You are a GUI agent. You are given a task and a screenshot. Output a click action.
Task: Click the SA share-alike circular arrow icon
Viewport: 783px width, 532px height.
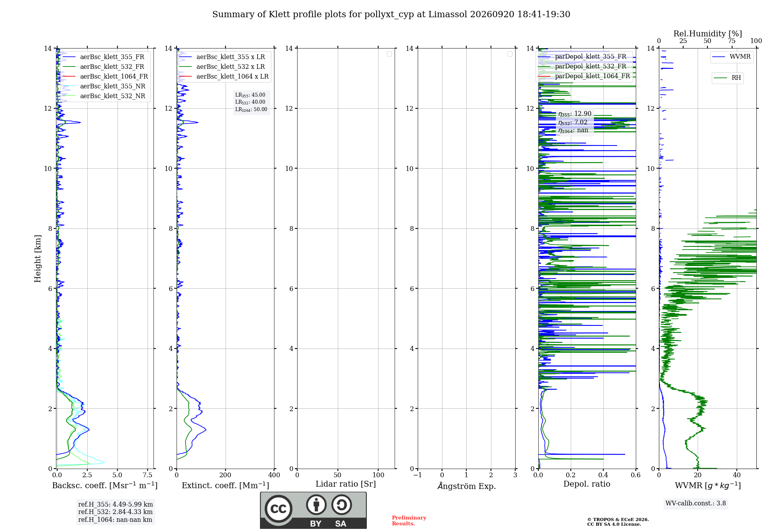[342, 505]
